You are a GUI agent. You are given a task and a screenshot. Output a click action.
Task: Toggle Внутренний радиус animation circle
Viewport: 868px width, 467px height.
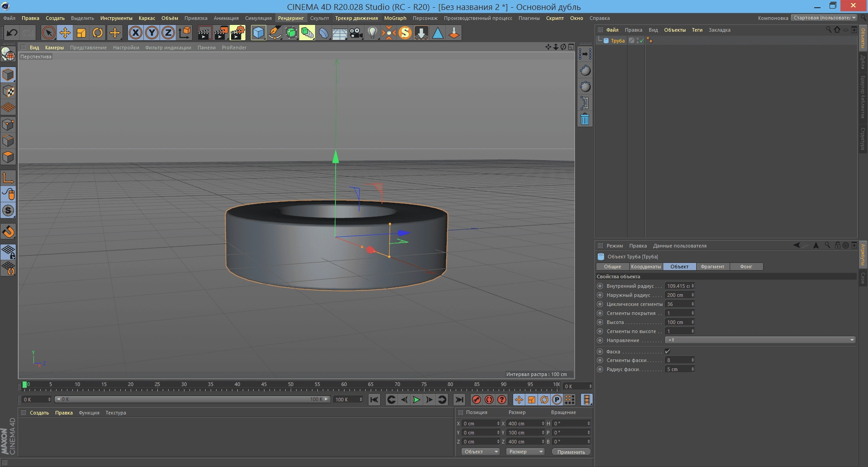point(600,286)
